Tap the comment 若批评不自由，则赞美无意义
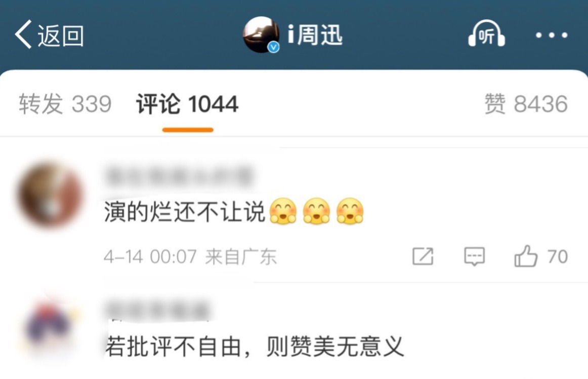 click(x=254, y=347)
